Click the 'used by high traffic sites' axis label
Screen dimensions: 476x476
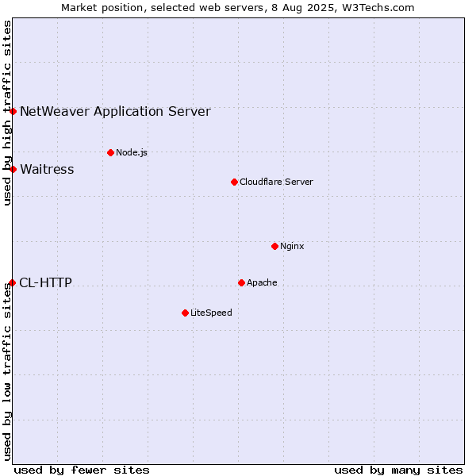coord(7,113)
